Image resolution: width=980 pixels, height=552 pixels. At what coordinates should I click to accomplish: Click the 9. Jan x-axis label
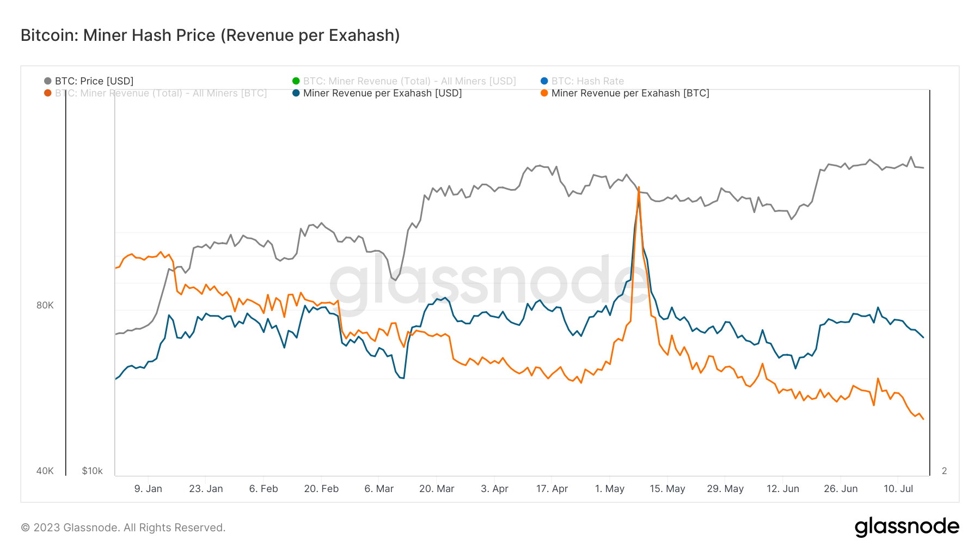(148, 489)
